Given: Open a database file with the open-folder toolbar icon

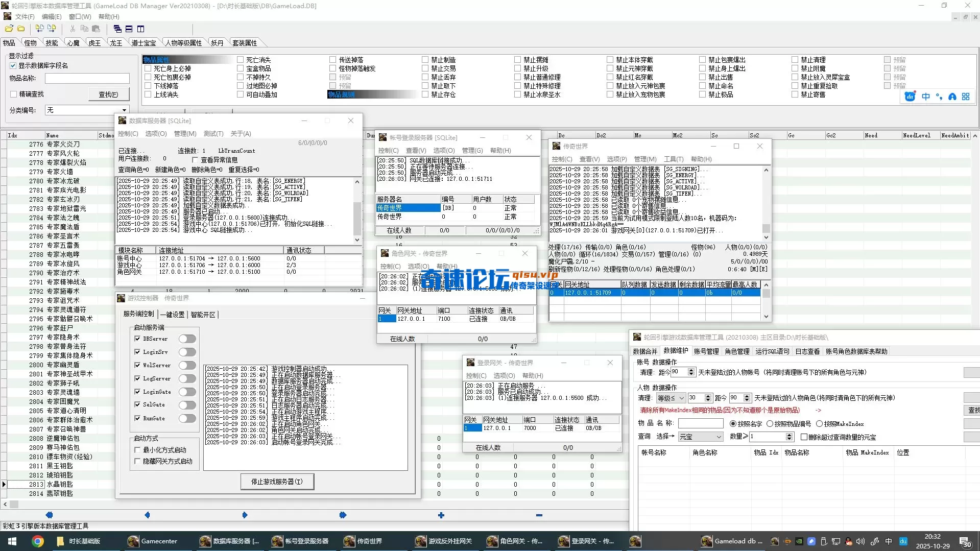Looking at the screenshot, I should (8, 28).
